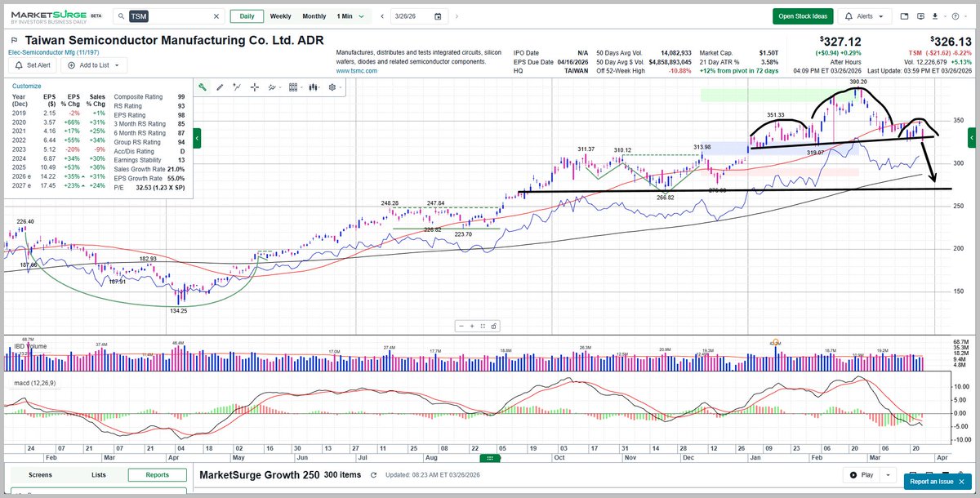The height and width of the screenshot is (498, 980).
Task: Switch chart to Monthly timeframe
Action: coord(314,16)
